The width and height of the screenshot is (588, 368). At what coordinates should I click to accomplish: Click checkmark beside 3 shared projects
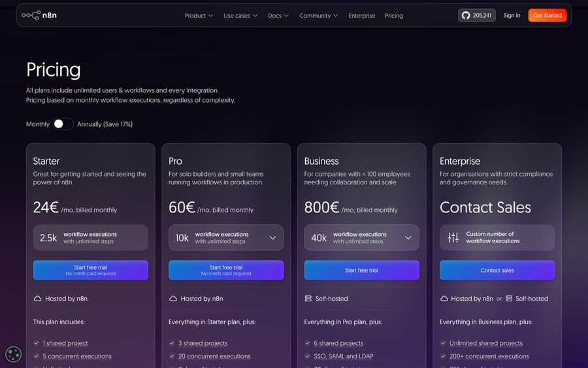pos(172,343)
